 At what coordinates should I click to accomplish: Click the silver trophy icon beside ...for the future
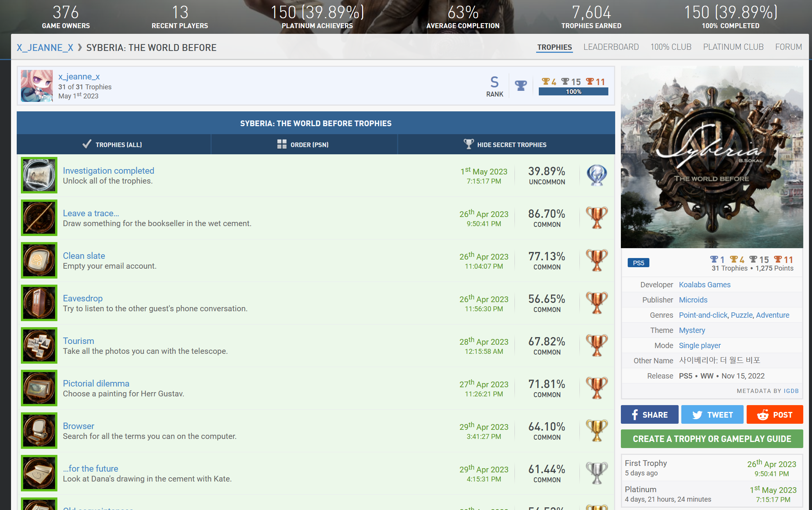click(x=597, y=473)
